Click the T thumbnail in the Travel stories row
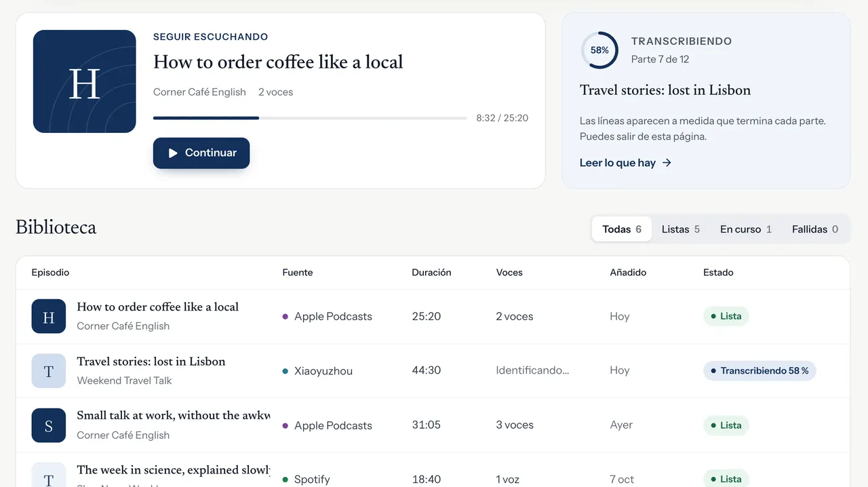The width and height of the screenshot is (868, 487). [49, 371]
